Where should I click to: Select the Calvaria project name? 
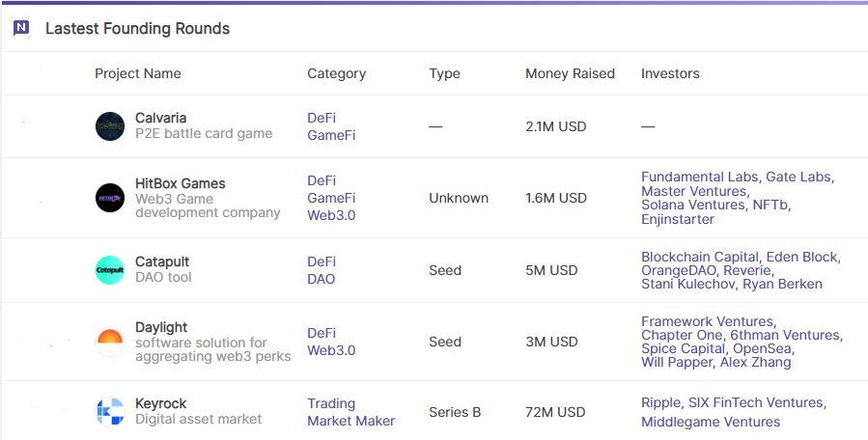coord(160,118)
